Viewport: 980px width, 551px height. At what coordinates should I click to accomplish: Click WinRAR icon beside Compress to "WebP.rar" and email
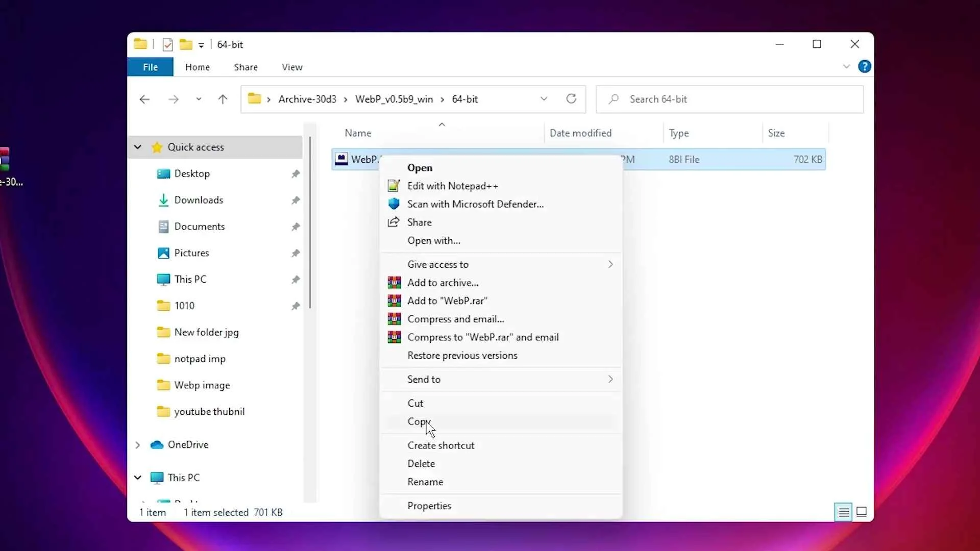[394, 337]
